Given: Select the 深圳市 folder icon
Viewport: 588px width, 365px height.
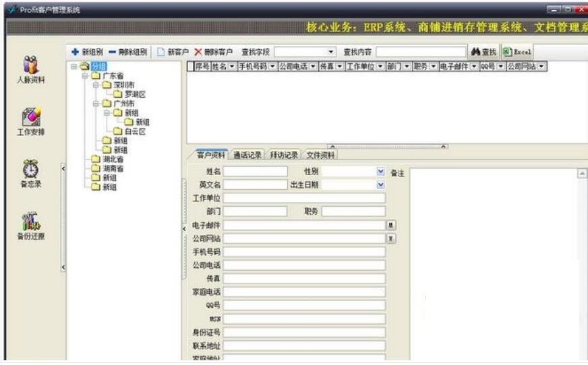Looking at the screenshot, I should click(107, 85).
